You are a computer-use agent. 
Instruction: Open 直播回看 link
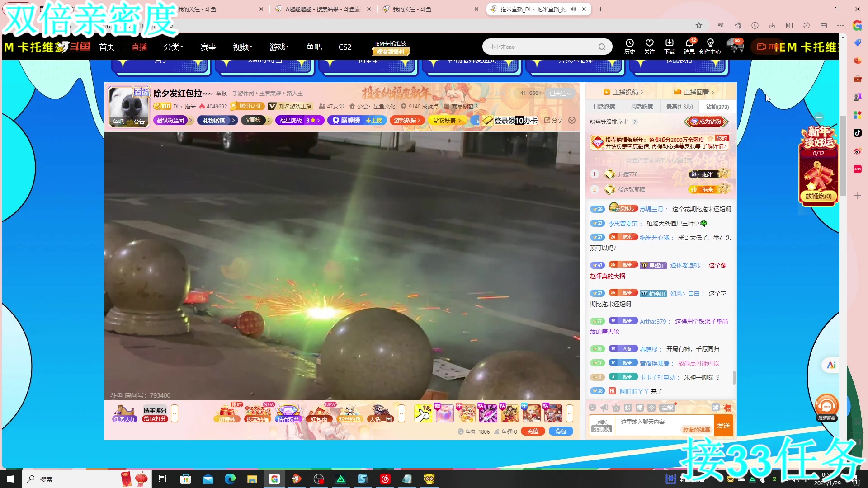coord(694,92)
